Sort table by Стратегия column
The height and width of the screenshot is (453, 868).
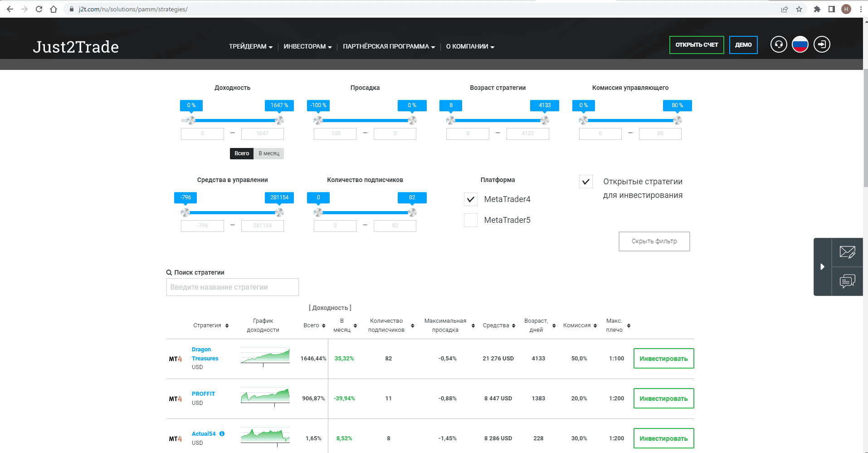[227, 325]
